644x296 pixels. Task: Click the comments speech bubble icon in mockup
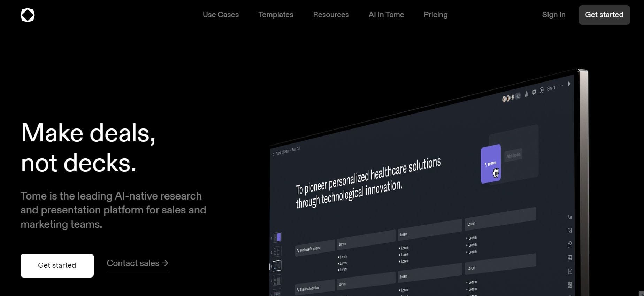pos(534,92)
